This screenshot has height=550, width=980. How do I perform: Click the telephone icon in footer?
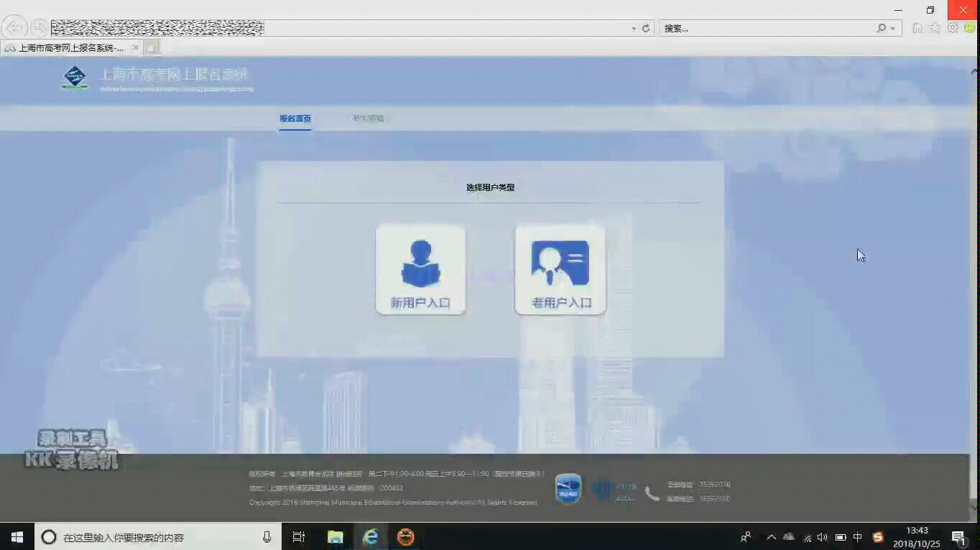click(x=652, y=493)
